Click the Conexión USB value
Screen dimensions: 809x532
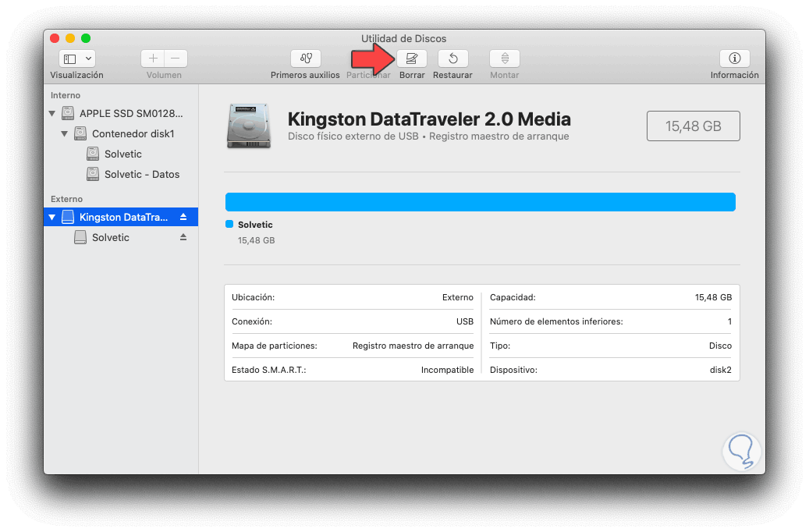coord(465,321)
